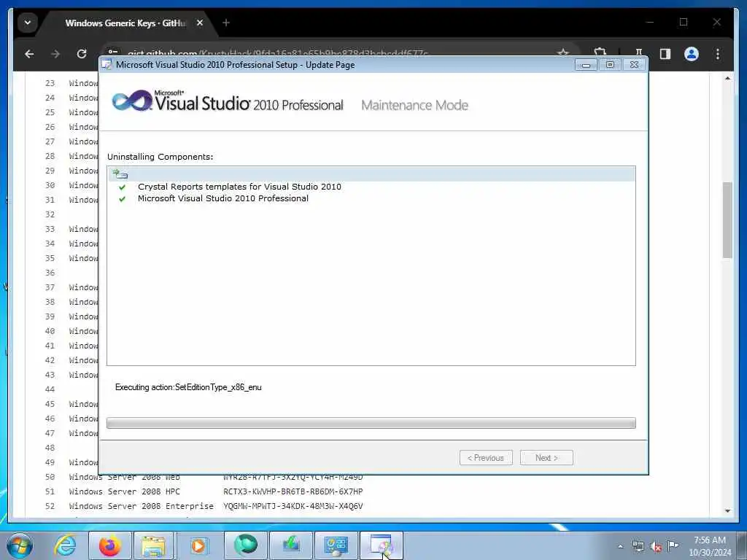Viewport: 747px width, 560px height.
Task: Click 'Windows Server 2008 HPC' in the gist
Action: click(124, 491)
